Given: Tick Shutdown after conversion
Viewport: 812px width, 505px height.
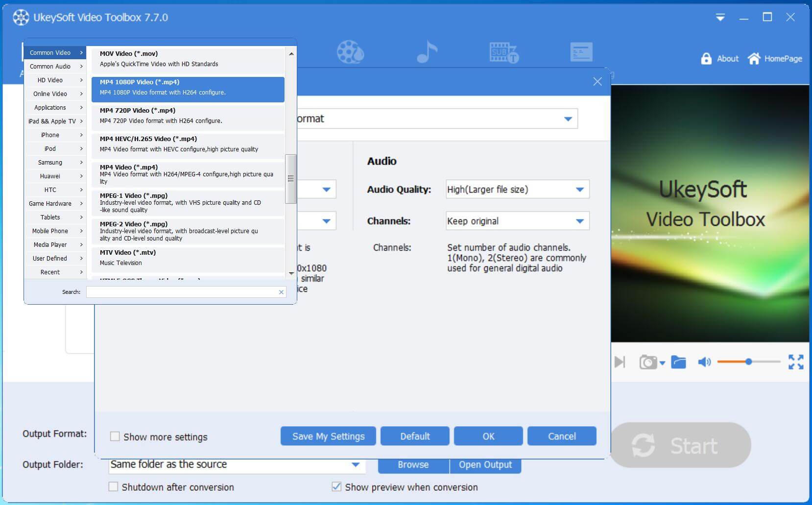Looking at the screenshot, I should pos(113,487).
